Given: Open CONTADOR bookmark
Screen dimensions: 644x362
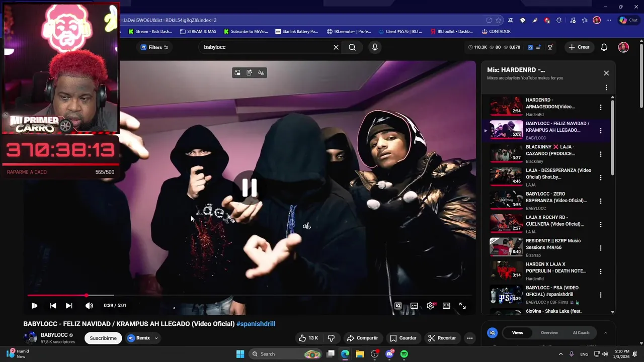Looking at the screenshot, I should pos(496,31).
